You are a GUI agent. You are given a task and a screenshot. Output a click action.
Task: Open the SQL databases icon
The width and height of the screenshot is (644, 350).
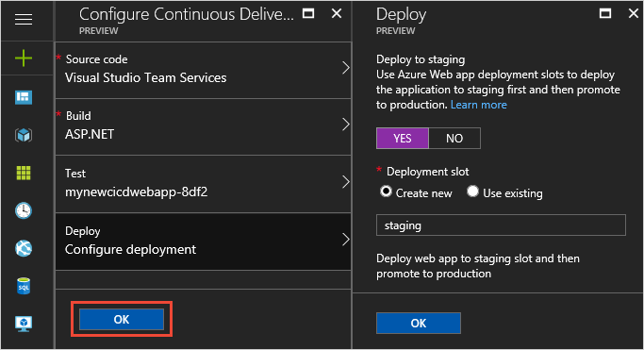click(24, 286)
